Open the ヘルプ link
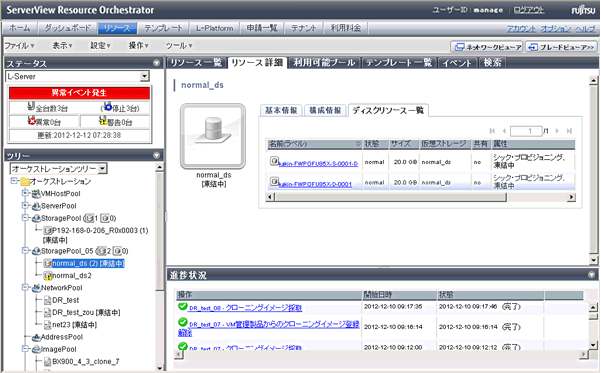 [x=585, y=28]
